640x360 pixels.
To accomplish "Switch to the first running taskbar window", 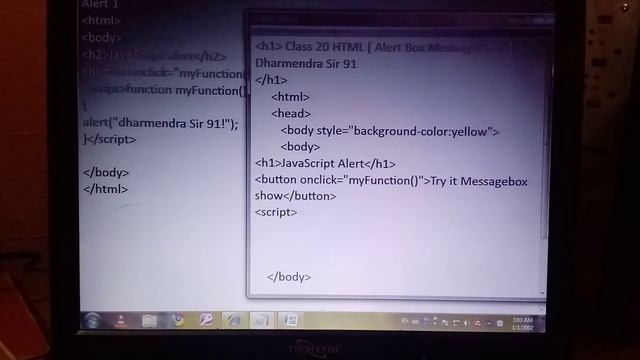I will pyautogui.click(x=233, y=320).
